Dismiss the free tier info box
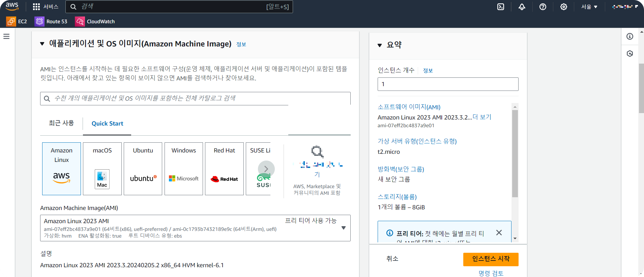This screenshot has height=277, width=644. tap(499, 233)
